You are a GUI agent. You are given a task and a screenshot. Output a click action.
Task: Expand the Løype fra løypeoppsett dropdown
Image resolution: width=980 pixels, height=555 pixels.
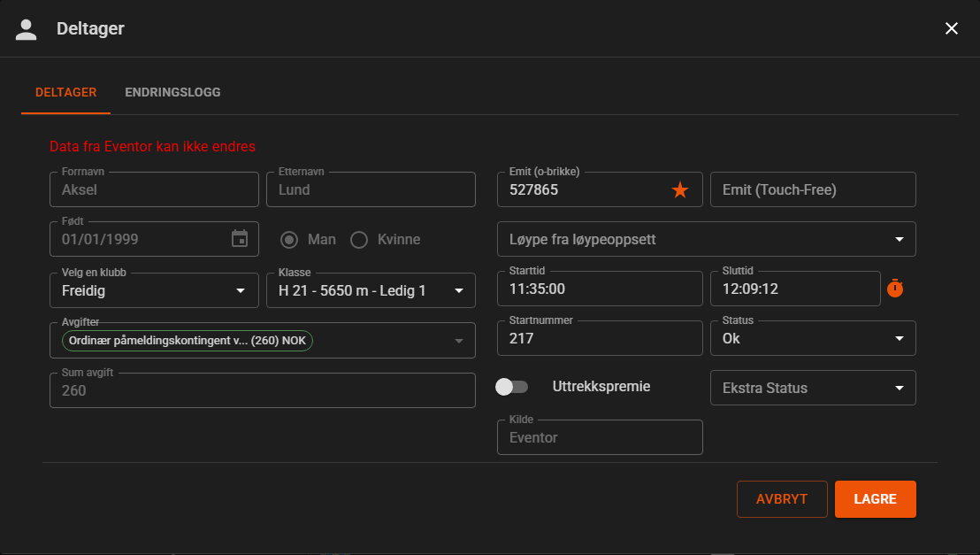click(x=706, y=239)
